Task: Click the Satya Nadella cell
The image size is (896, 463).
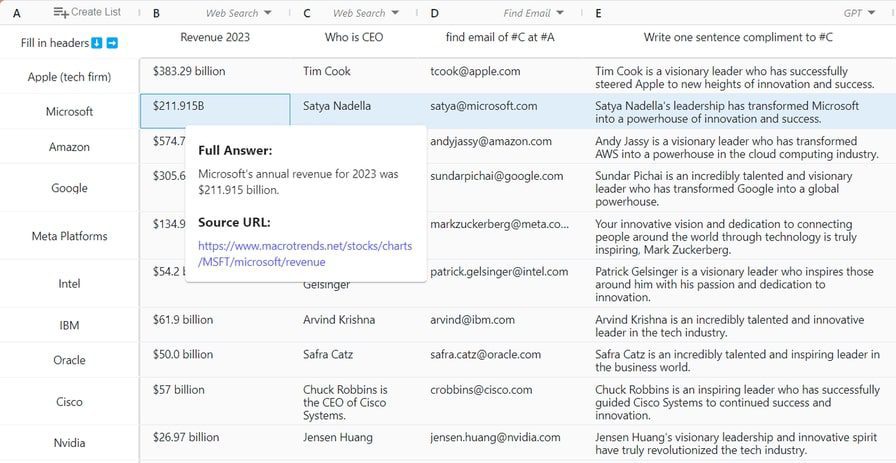Action: click(x=354, y=111)
